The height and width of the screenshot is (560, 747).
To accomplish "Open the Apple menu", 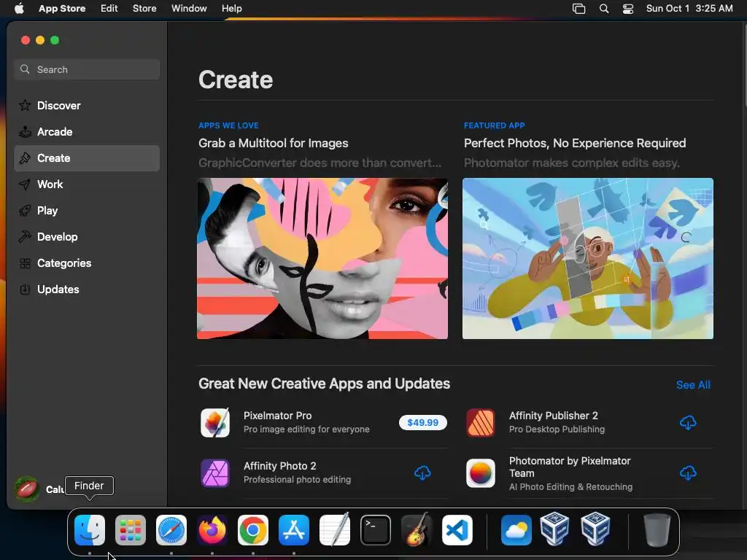I will pos(19,9).
